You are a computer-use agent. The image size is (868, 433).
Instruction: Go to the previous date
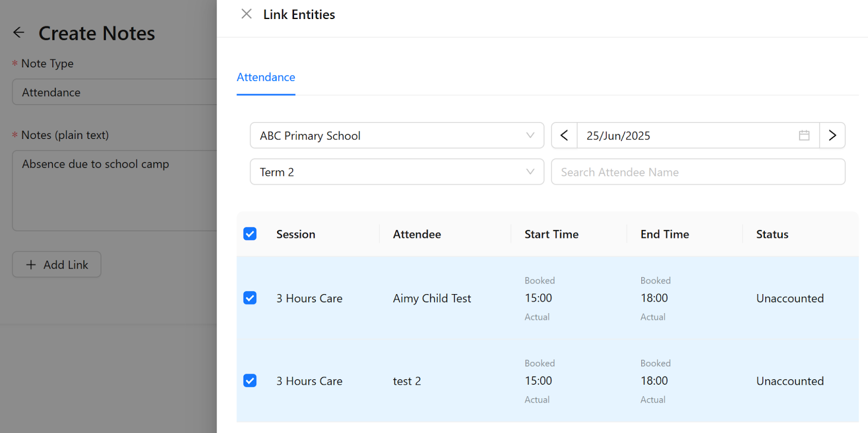tap(564, 136)
